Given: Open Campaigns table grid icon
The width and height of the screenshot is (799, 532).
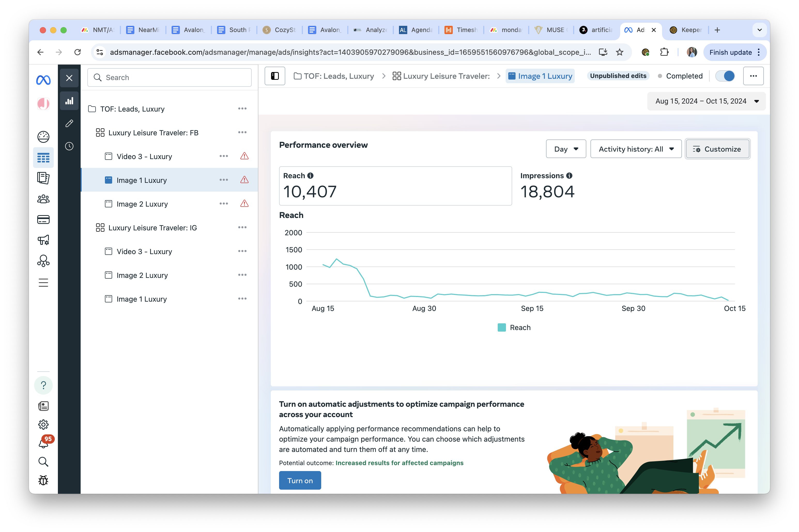Looking at the screenshot, I should [43, 158].
